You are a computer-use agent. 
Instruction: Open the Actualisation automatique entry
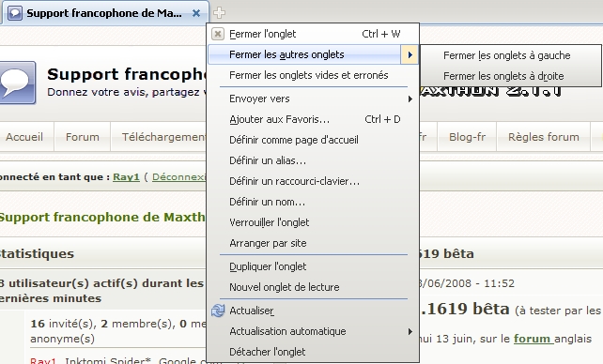313,331
